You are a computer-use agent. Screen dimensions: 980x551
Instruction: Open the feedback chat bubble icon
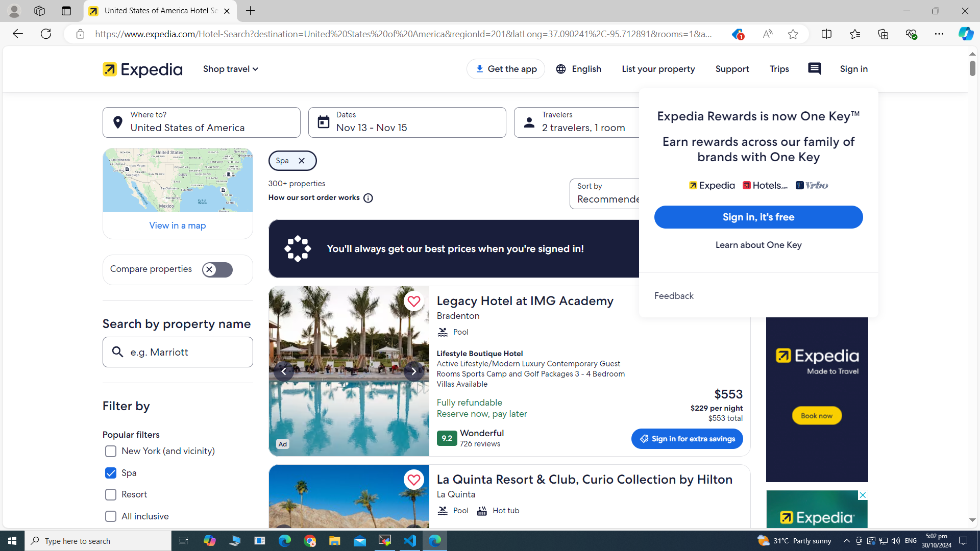(814, 69)
